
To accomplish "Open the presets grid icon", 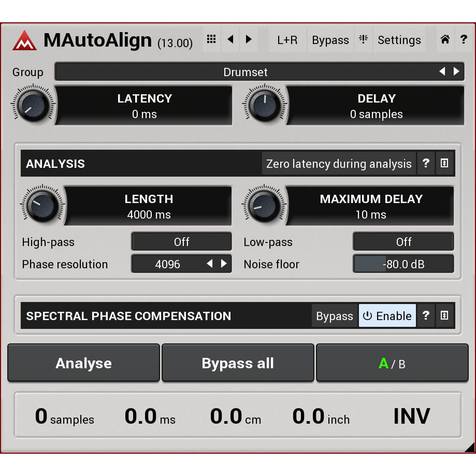I will (211, 39).
